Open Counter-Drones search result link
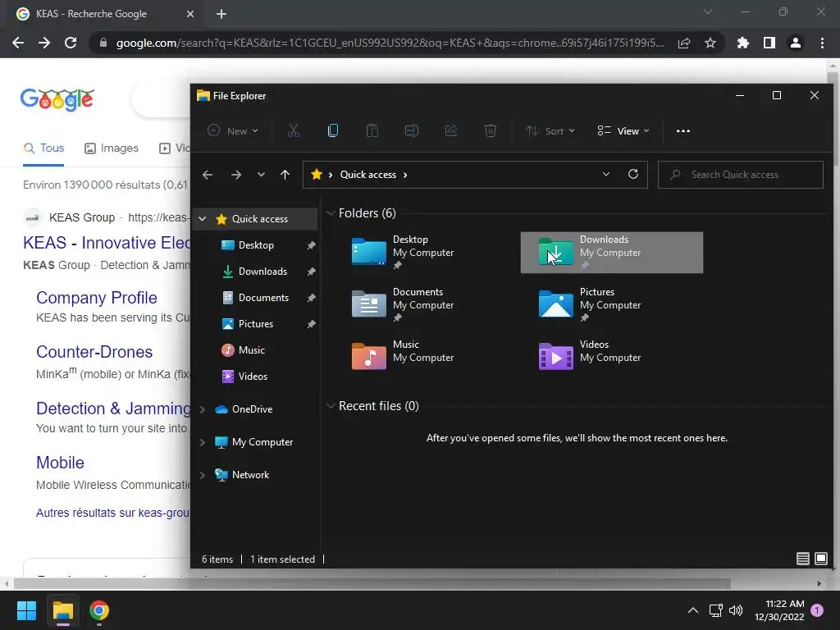The height and width of the screenshot is (630, 840). click(94, 352)
